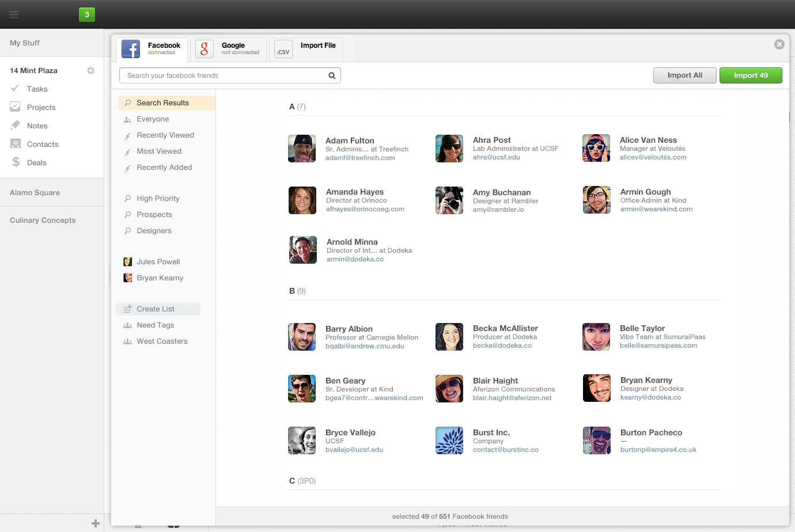This screenshot has width=795, height=532.
Task: Select Bryce Vallejo's photo
Action: tap(302, 440)
